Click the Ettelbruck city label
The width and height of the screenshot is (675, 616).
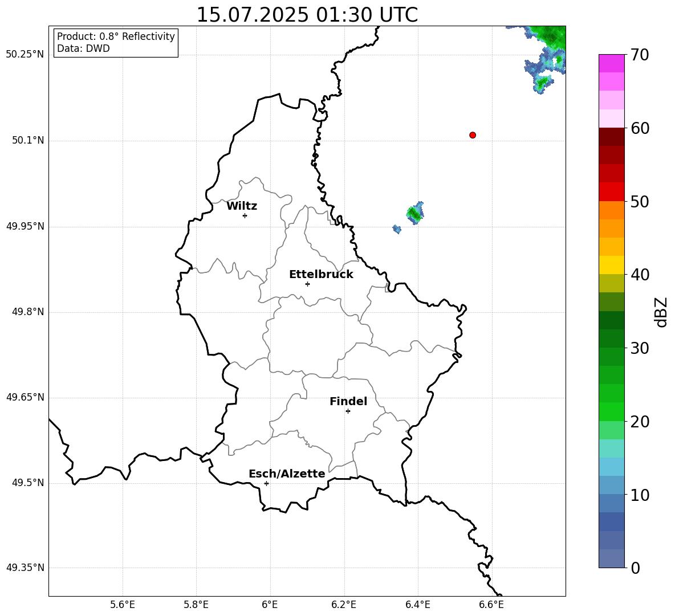(321, 275)
